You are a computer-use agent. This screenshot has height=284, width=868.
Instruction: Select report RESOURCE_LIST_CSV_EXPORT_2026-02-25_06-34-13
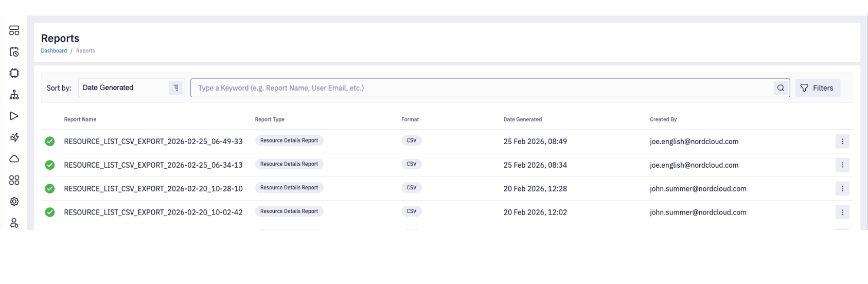pyautogui.click(x=153, y=165)
